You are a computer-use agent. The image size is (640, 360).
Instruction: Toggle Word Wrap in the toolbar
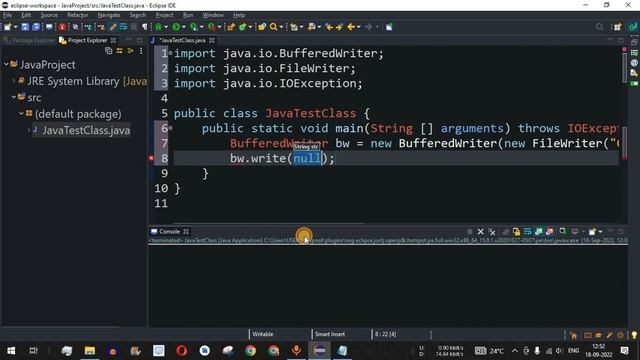click(123, 27)
